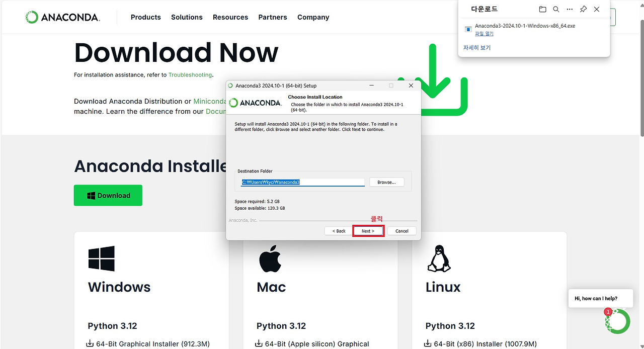
Task: Click the Linux heading on the OS card
Action: [443, 287]
